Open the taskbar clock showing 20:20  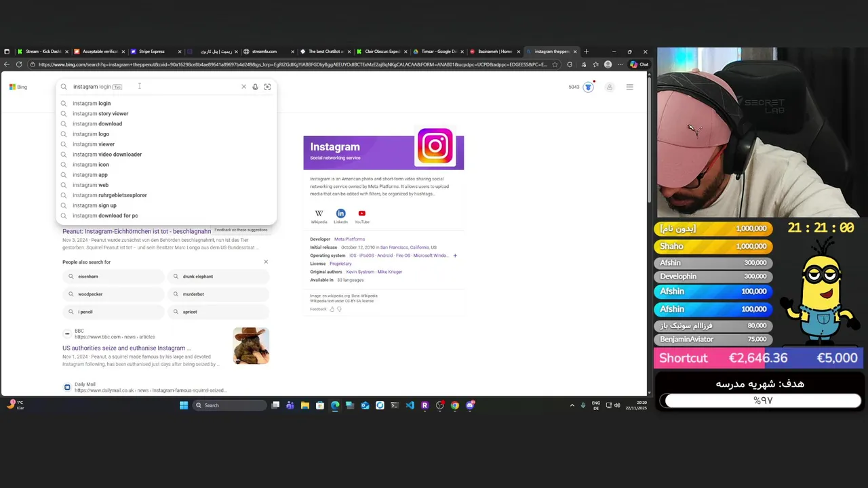click(x=636, y=405)
